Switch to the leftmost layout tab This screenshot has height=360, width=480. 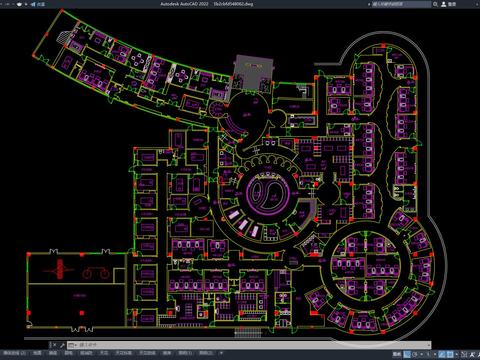(14, 353)
